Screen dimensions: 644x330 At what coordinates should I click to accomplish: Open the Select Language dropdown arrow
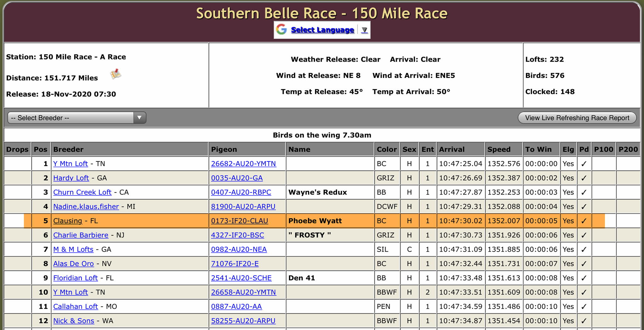tap(364, 30)
